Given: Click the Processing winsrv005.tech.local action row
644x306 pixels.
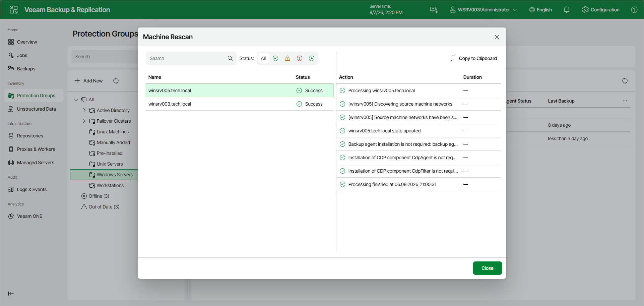Looking at the screenshot, I should point(419,90).
